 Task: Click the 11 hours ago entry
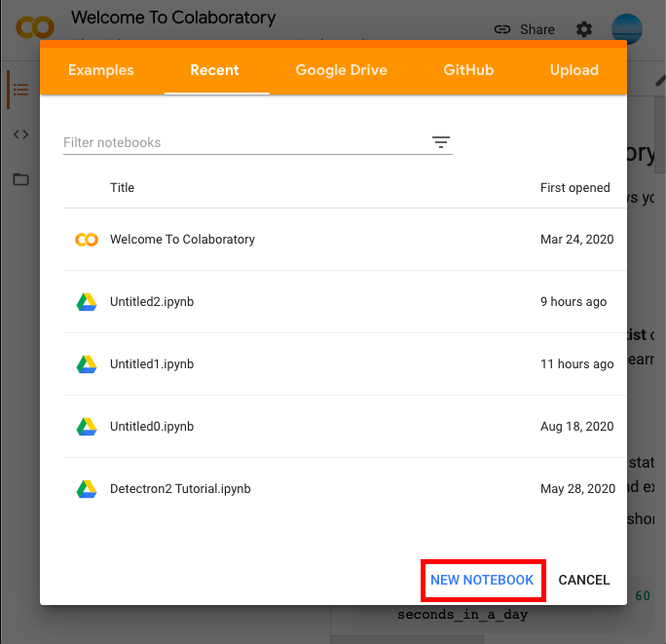point(576,364)
